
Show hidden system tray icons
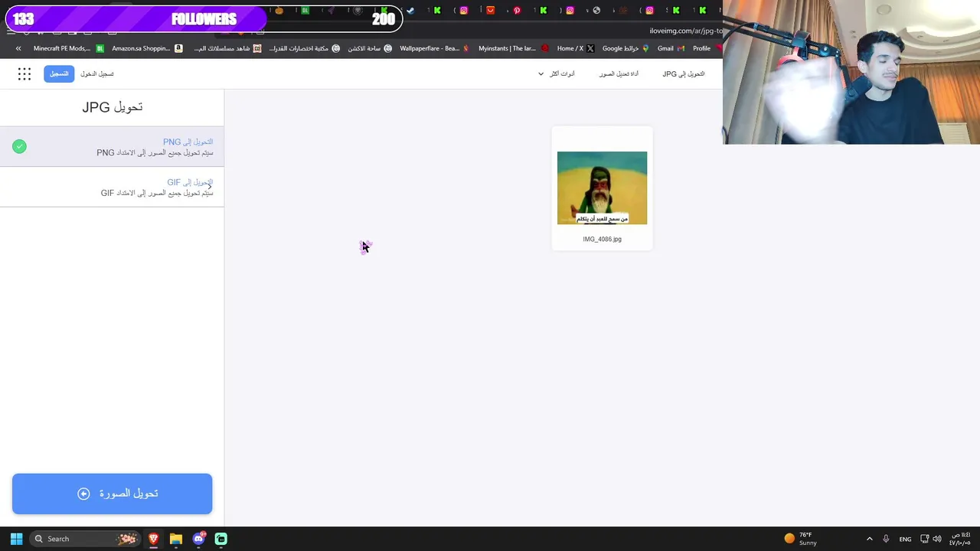(x=869, y=539)
